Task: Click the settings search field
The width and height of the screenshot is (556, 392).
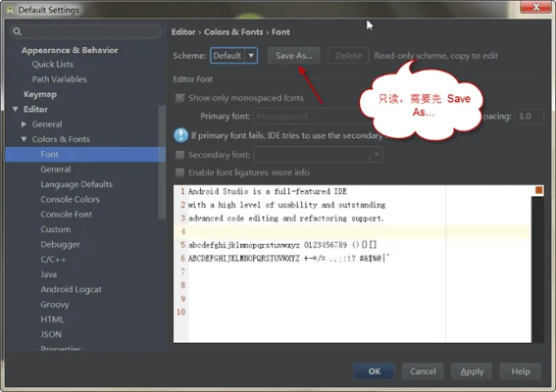Action: click(x=86, y=32)
